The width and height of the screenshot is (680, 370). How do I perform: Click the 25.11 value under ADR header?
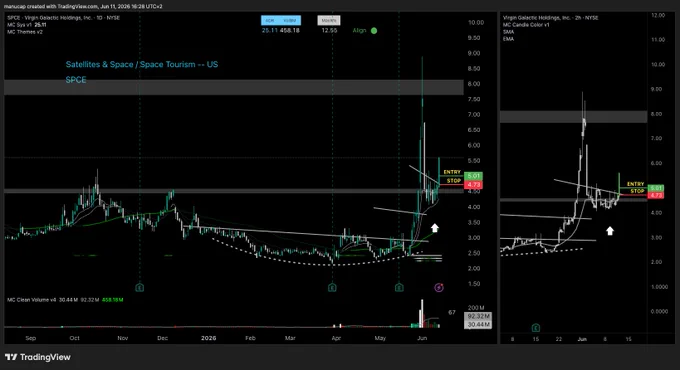click(x=269, y=30)
